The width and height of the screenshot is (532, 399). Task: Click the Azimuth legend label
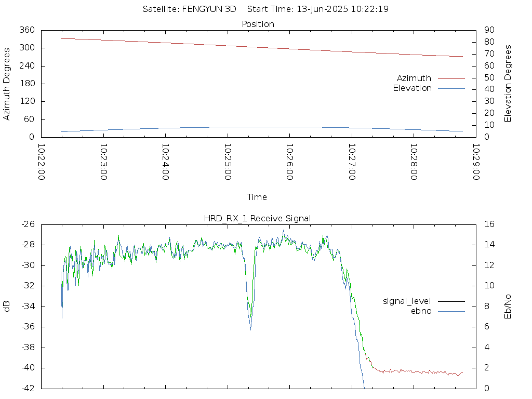pyautogui.click(x=414, y=78)
